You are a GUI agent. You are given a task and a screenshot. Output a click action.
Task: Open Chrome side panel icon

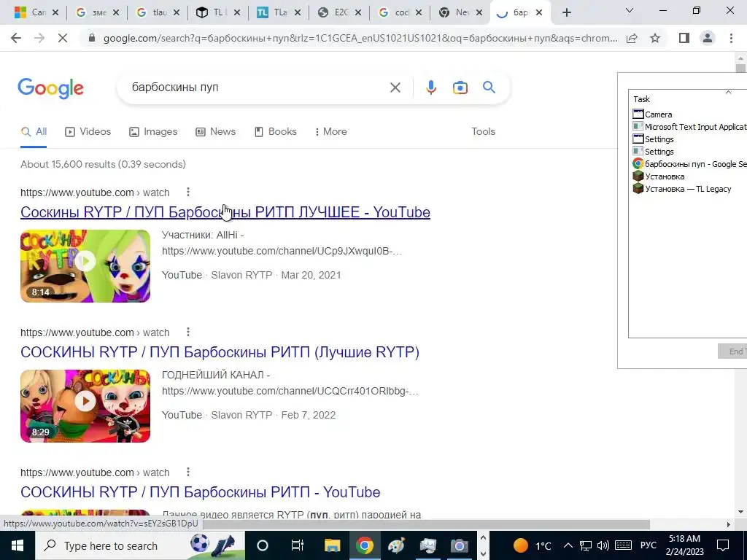tap(684, 38)
